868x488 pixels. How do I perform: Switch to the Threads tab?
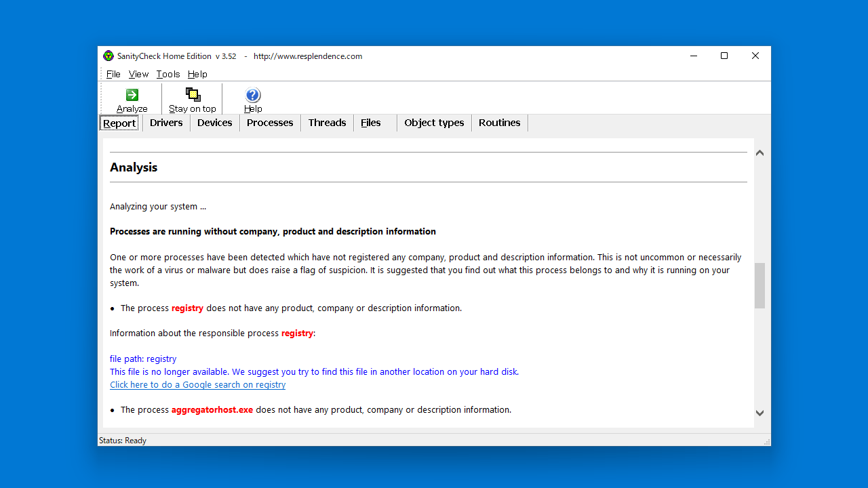[327, 123]
